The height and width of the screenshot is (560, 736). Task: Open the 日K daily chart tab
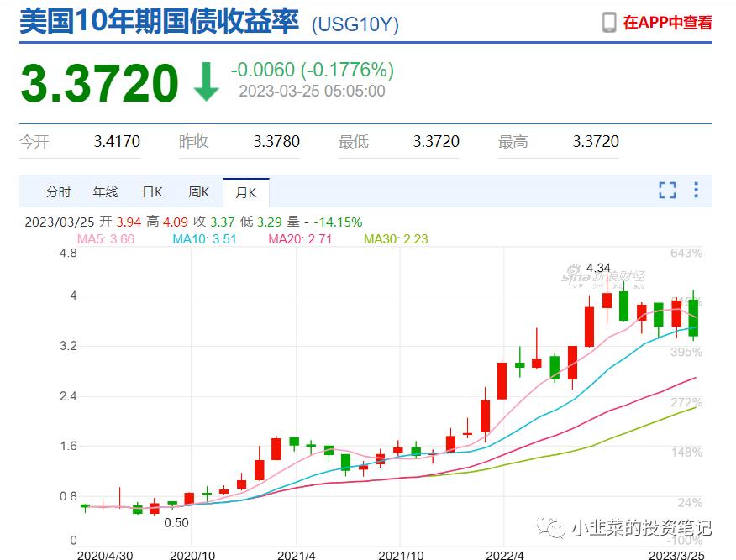151,191
